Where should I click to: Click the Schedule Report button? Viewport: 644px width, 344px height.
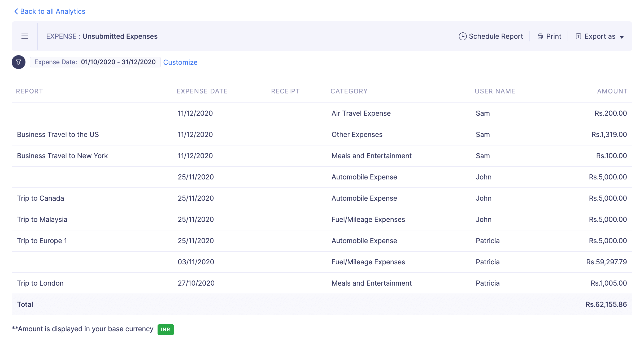[495, 36]
